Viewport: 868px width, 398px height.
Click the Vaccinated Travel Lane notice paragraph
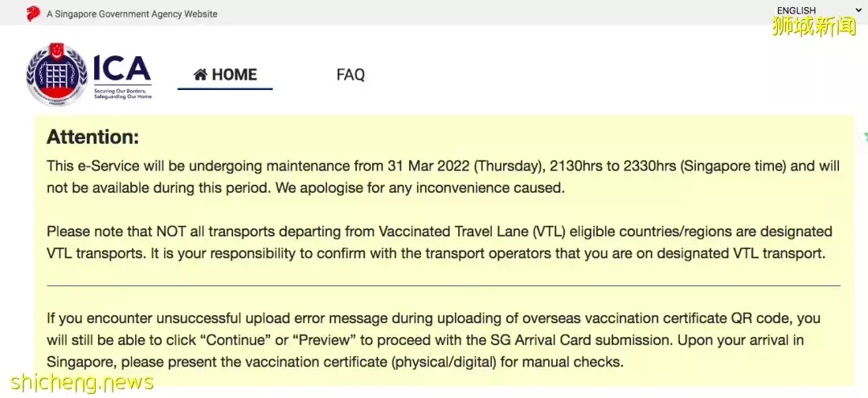click(439, 242)
